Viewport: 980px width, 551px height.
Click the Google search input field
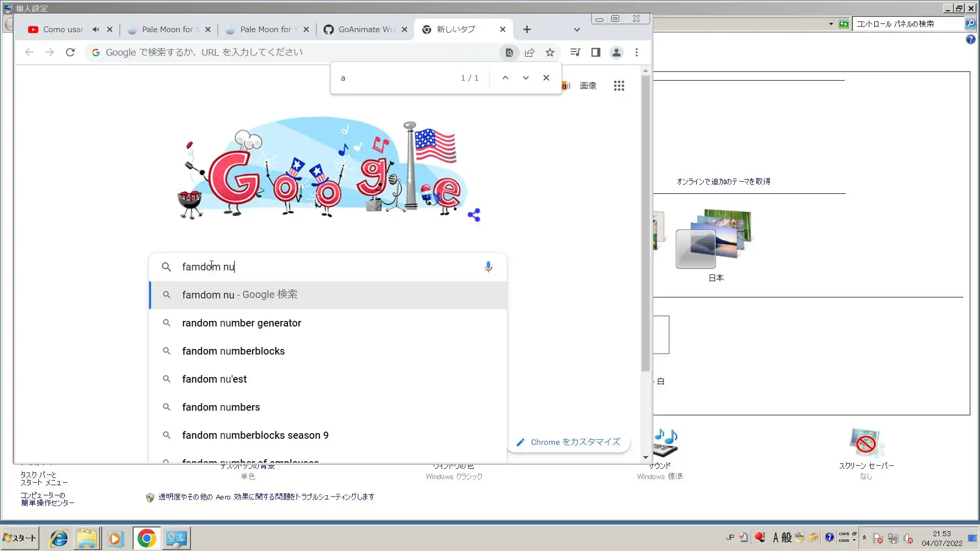(x=327, y=267)
